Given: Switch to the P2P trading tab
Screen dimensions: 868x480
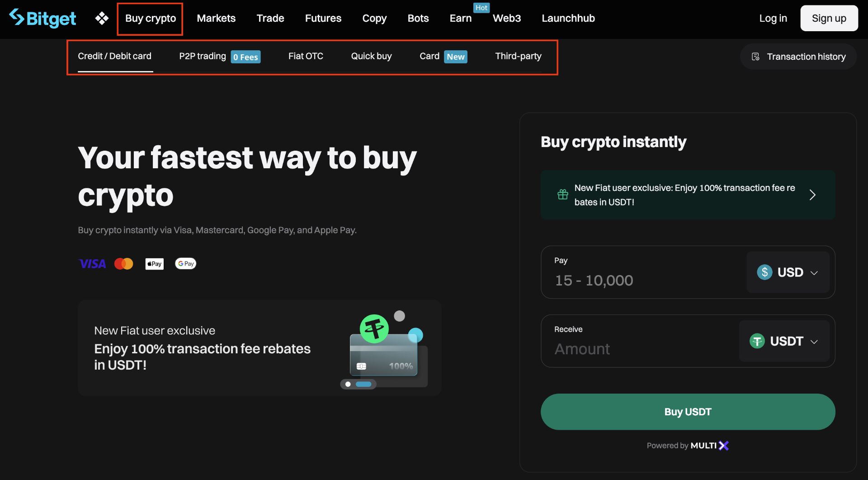Looking at the screenshot, I should pyautogui.click(x=203, y=56).
